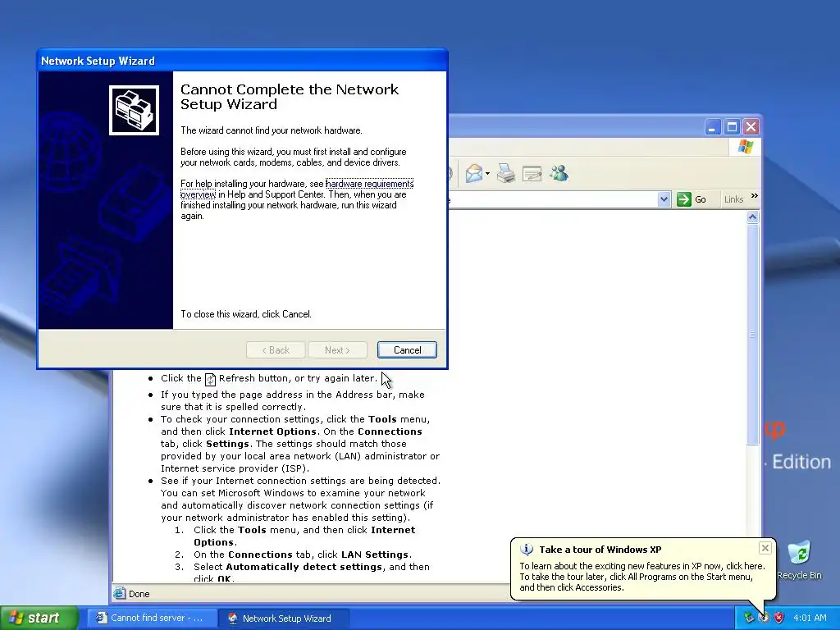
Task: Click the Links toolbar label
Action: [x=733, y=199]
